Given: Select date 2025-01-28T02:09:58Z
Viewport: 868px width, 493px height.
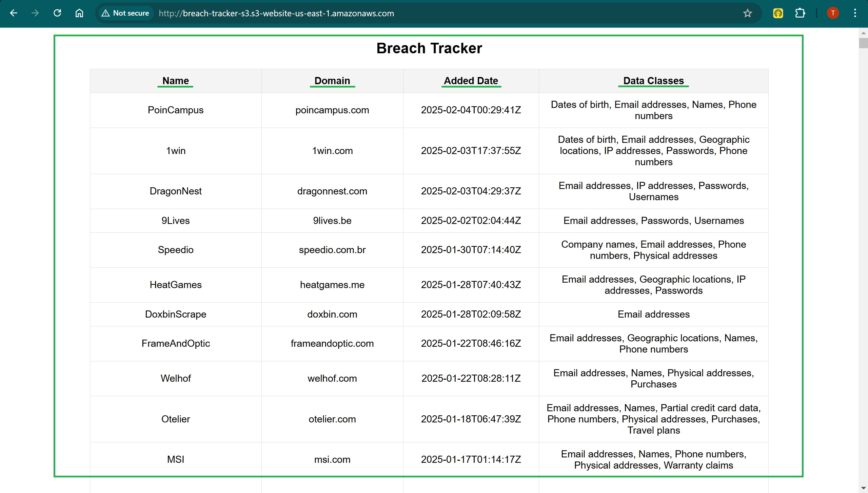Looking at the screenshot, I should point(471,314).
